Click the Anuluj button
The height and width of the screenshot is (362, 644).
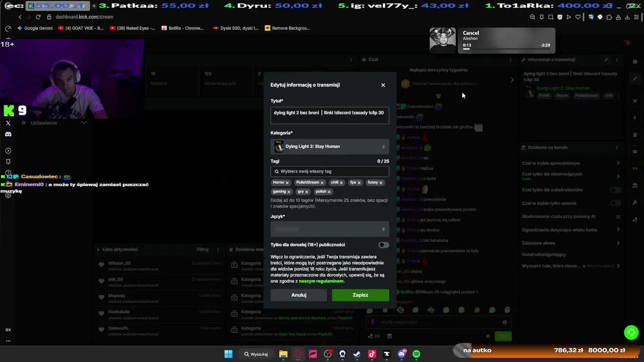[x=299, y=295]
